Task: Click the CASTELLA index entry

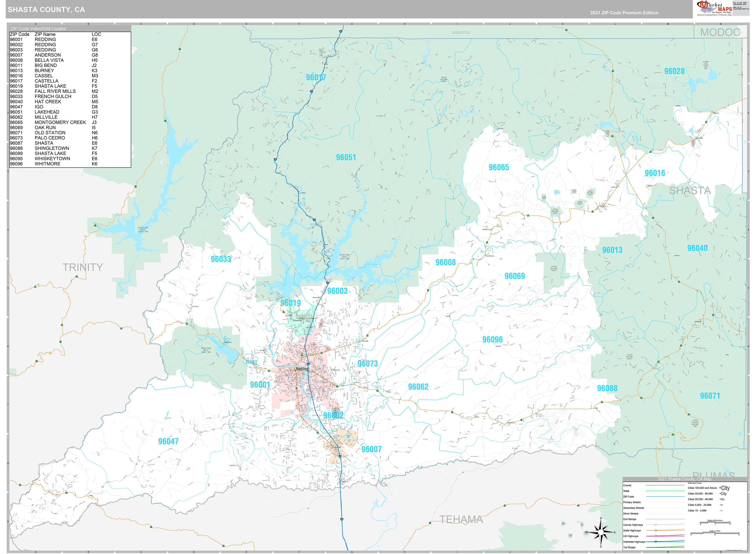Action: (55, 81)
